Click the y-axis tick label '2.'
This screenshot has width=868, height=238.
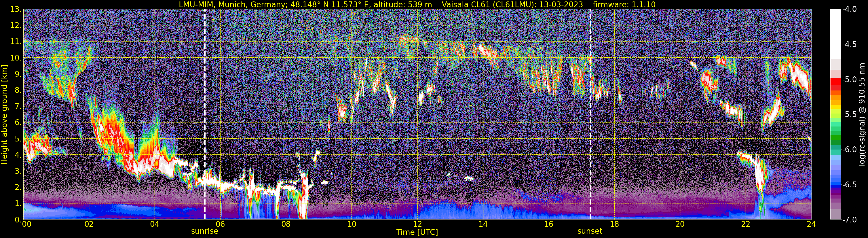pos(18,188)
